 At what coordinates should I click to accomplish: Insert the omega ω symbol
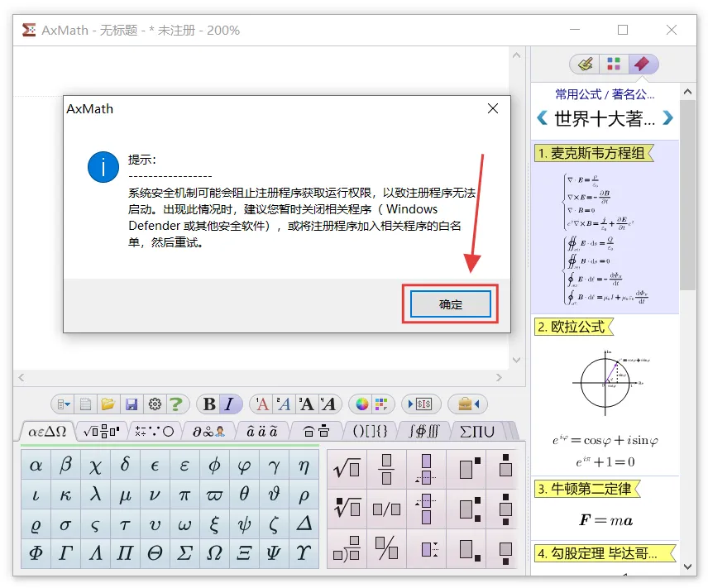tap(184, 523)
